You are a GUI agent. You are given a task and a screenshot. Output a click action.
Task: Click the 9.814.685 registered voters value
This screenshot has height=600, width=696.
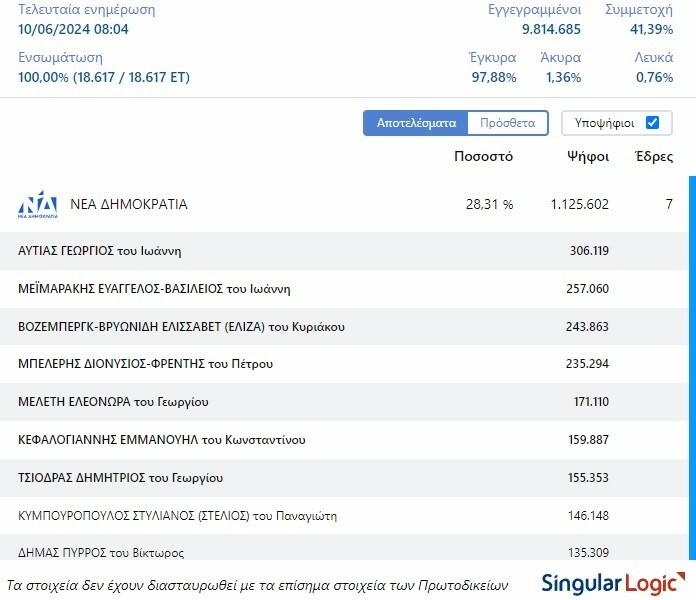point(551,29)
